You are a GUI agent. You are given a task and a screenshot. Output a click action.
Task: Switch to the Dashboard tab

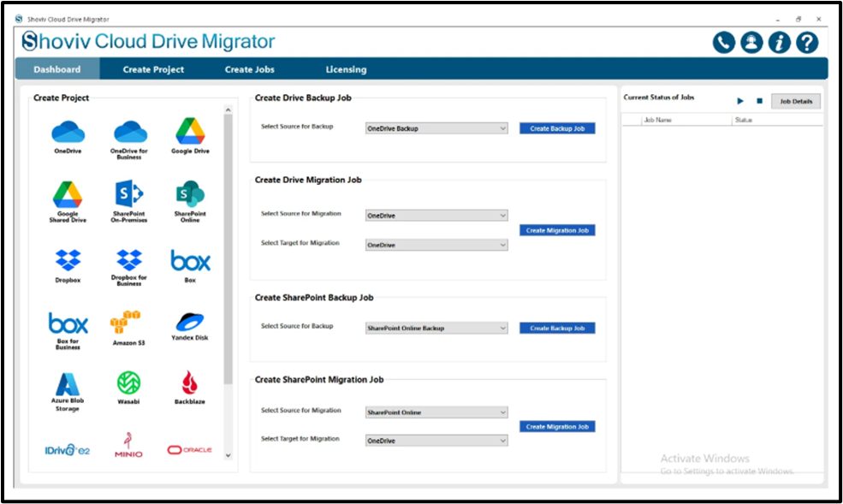(57, 69)
